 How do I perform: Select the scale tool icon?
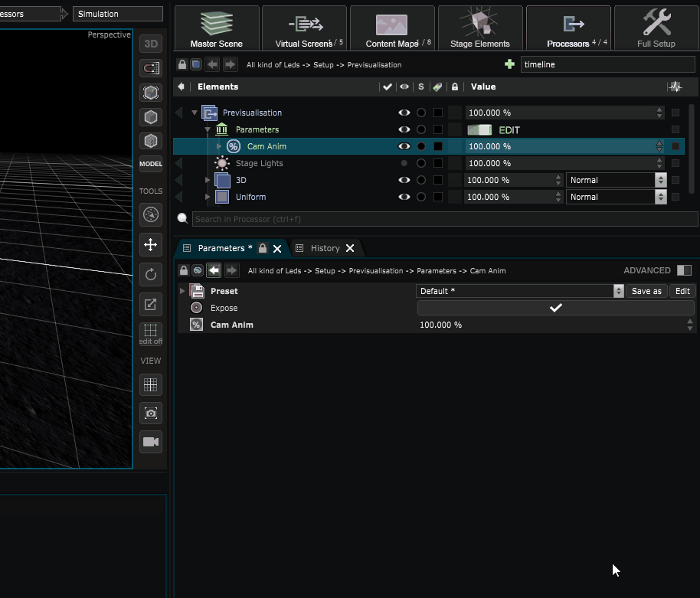click(x=151, y=304)
